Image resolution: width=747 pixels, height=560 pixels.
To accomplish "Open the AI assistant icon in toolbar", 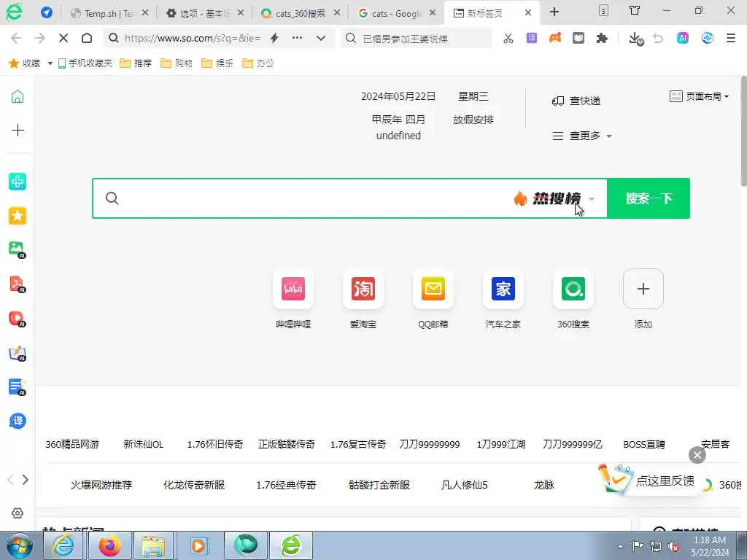I will tap(683, 38).
